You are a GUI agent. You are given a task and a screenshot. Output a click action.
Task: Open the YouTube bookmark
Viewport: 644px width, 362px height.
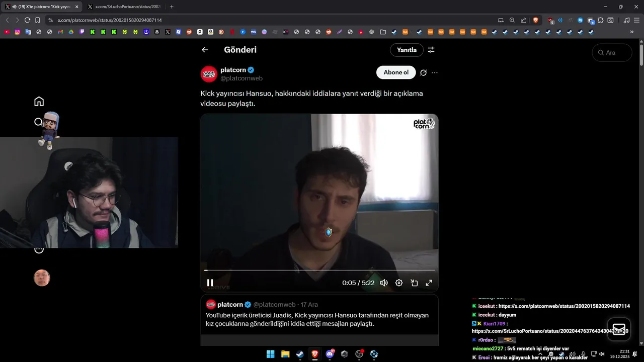coord(7,32)
